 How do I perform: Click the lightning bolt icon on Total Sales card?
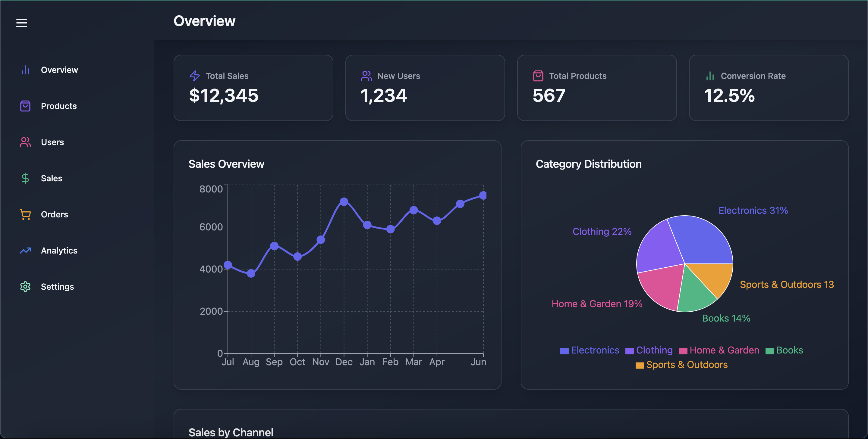tap(195, 76)
